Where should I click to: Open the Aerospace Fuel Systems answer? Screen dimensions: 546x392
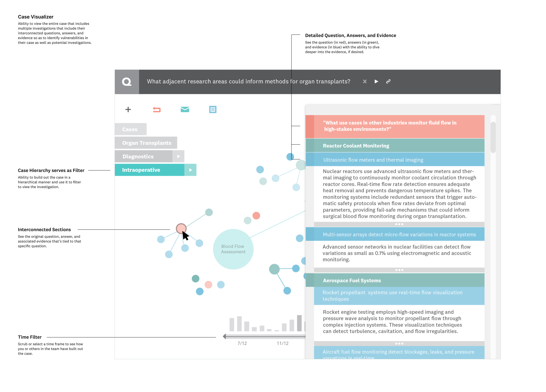[x=395, y=280]
